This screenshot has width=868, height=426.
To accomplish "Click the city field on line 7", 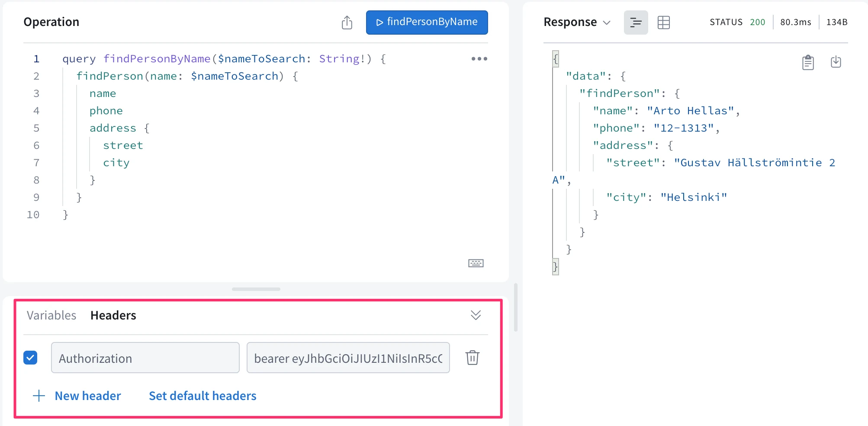I will pyautogui.click(x=116, y=163).
